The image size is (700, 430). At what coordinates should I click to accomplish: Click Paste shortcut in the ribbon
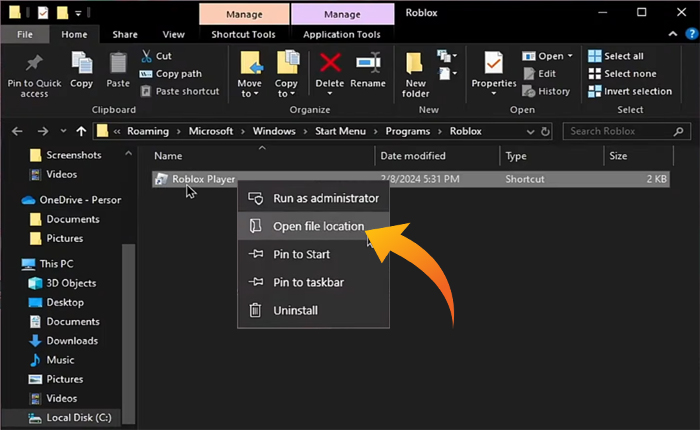180,91
